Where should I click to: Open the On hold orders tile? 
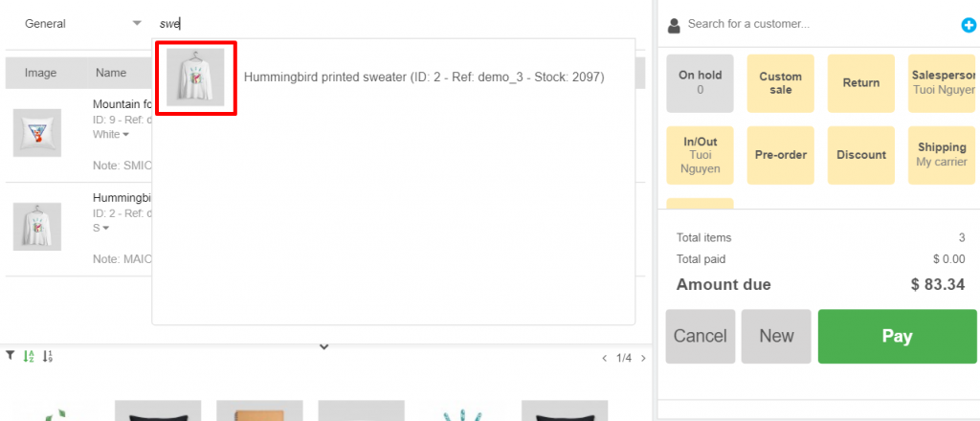tap(700, 82)
